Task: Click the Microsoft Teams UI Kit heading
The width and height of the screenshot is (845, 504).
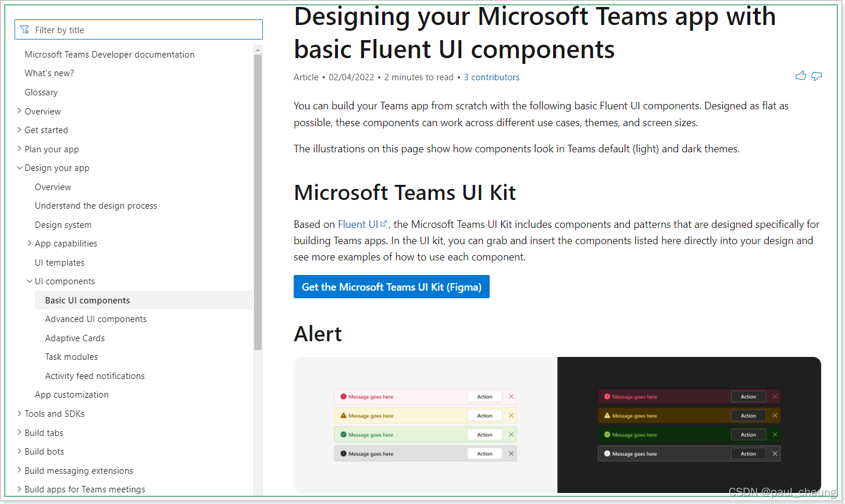Action: pyautogui.click(x=405, y=192)
